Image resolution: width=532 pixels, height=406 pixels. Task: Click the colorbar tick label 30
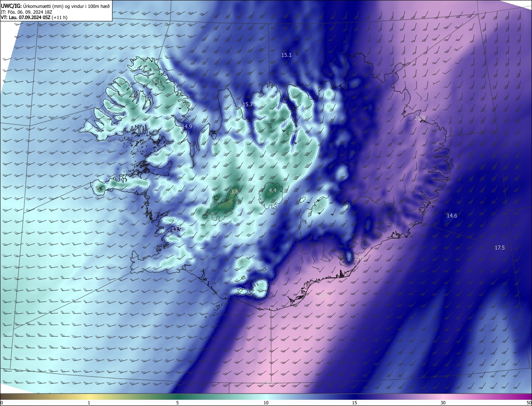tap(443, 403)
